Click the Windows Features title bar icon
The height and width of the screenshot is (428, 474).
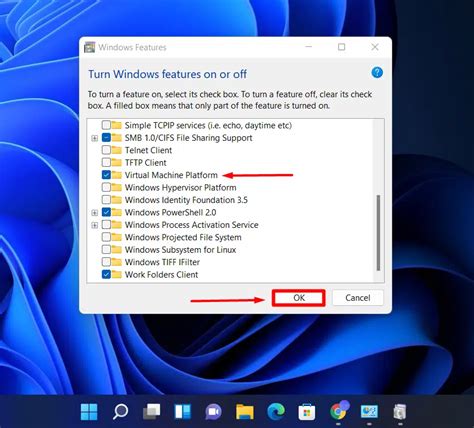tap(89, 47)
